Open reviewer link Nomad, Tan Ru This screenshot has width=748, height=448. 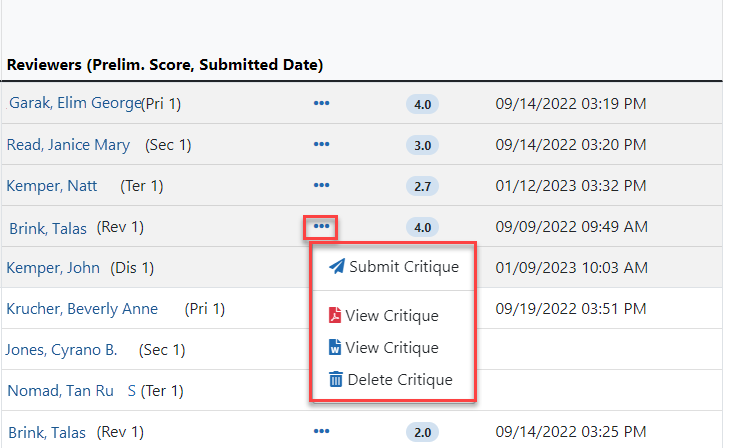coord(61,391)
